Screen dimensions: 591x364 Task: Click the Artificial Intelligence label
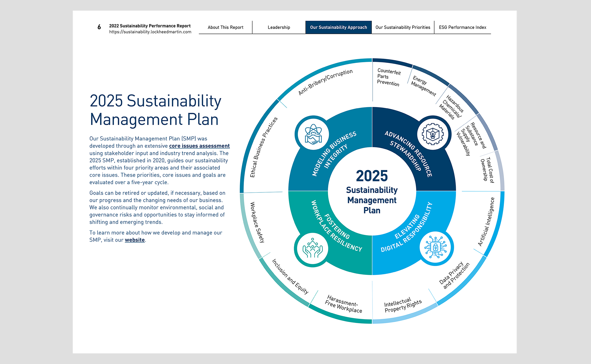pos(486,222)
